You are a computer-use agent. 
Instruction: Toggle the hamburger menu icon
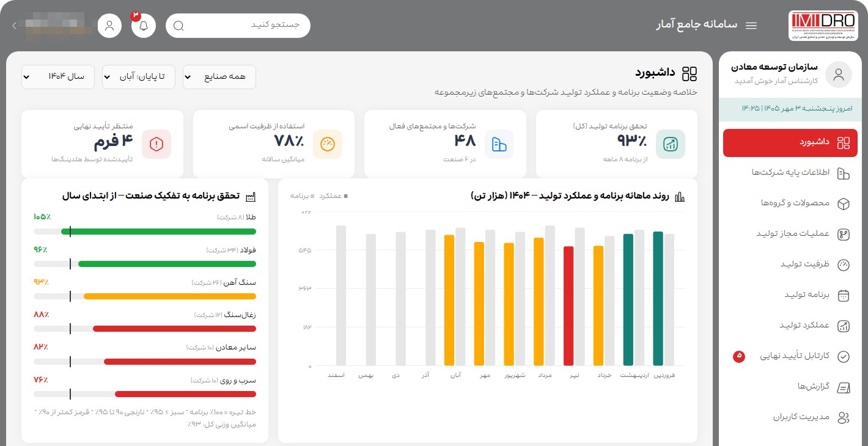pyautogui.click(x=752, y=26)
